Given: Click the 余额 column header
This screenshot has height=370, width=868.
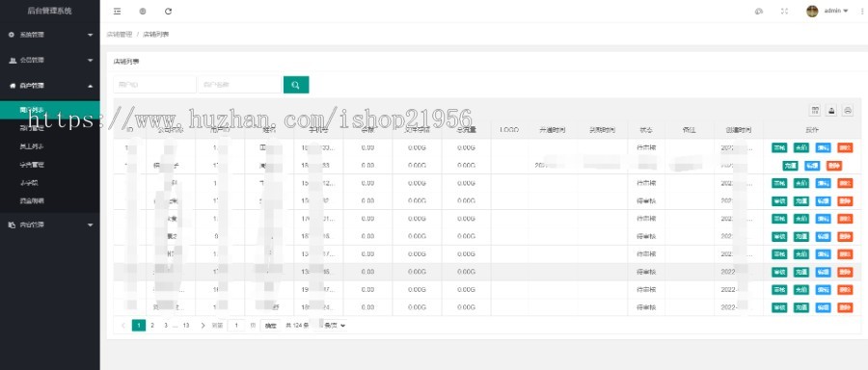Looking at the screenshot, I should coord(367,130).
